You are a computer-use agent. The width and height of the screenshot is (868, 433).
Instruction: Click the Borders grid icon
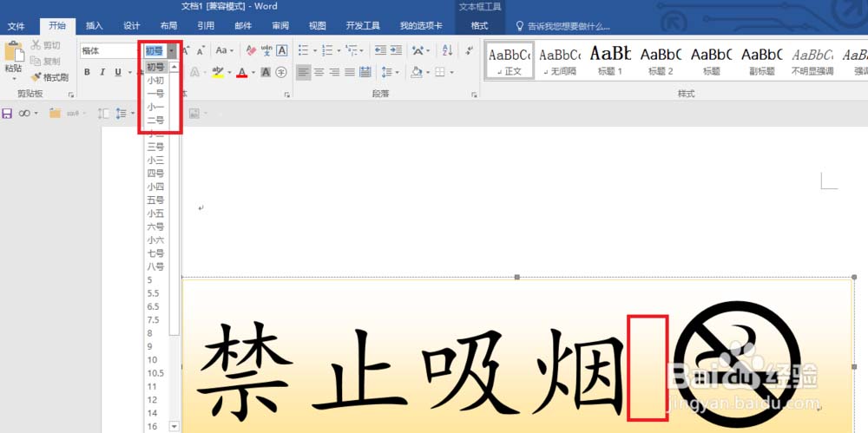tap(440, 72)
